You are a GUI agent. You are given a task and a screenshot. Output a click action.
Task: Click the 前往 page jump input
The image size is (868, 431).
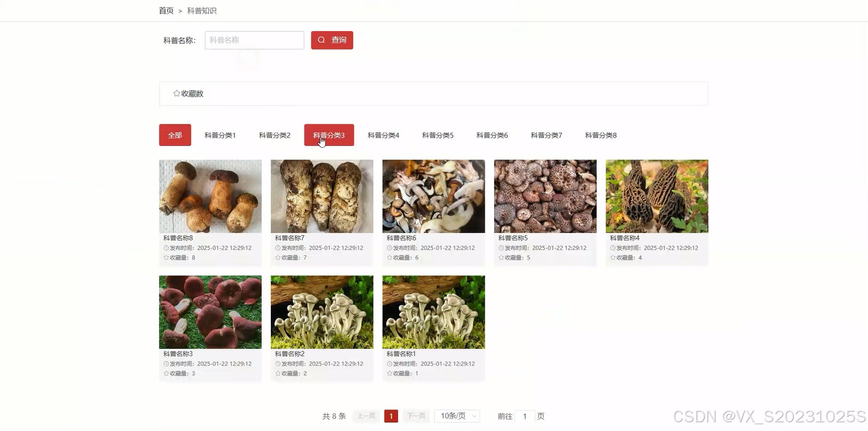(525, 416)
